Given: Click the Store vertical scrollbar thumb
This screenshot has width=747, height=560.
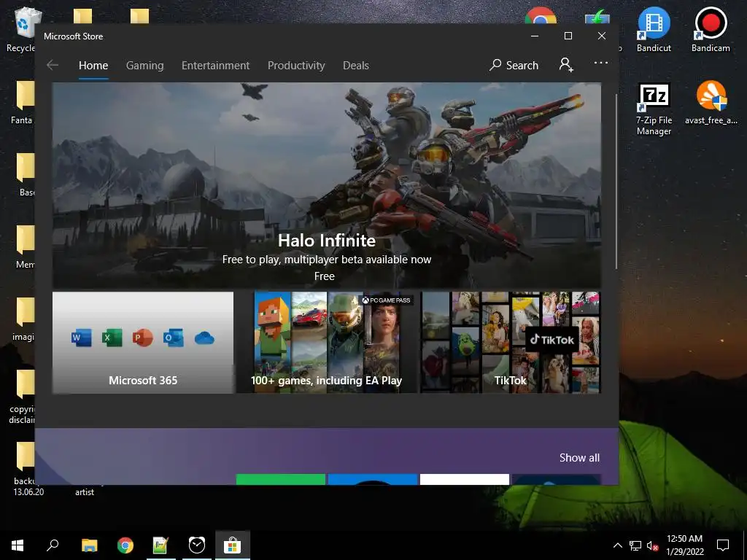Looking at the screenshot, I should pos(616,181).
